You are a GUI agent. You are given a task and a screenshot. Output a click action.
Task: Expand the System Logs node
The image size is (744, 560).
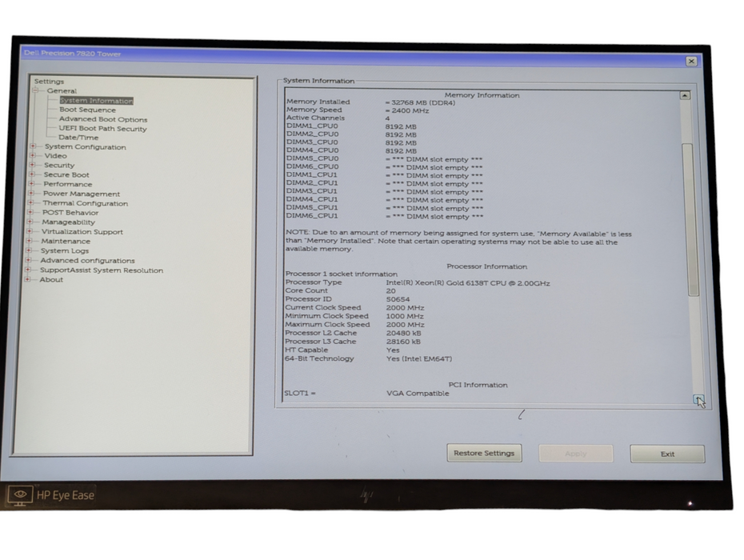coord(29,250)
